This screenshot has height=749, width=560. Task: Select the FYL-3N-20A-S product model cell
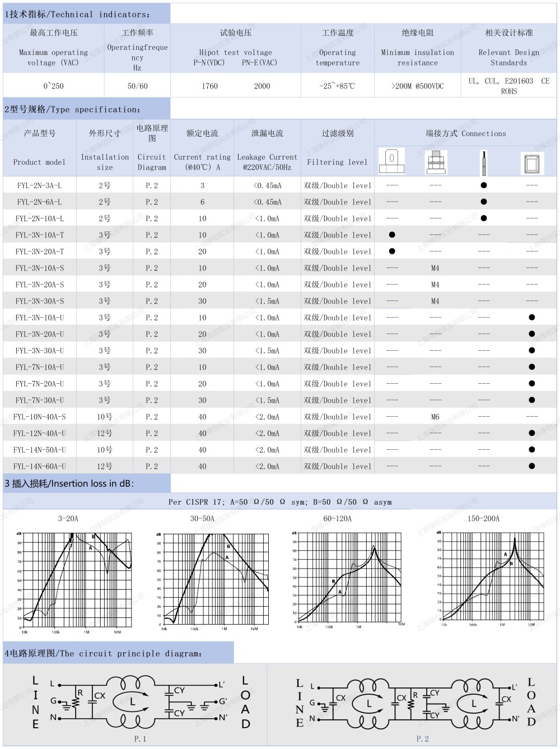point(40,285)
